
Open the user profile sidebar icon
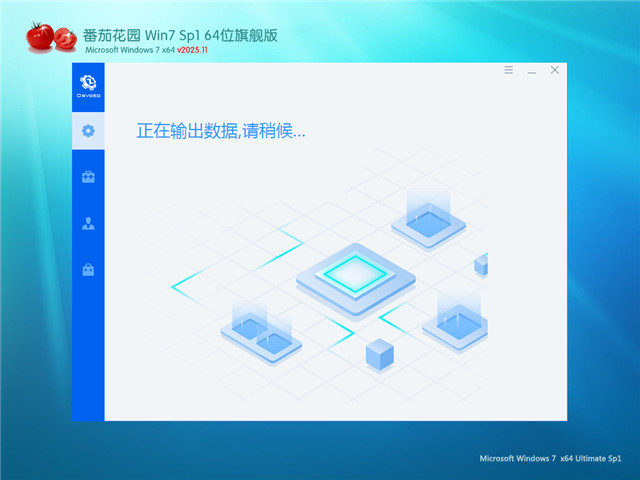tap(88, 223)
